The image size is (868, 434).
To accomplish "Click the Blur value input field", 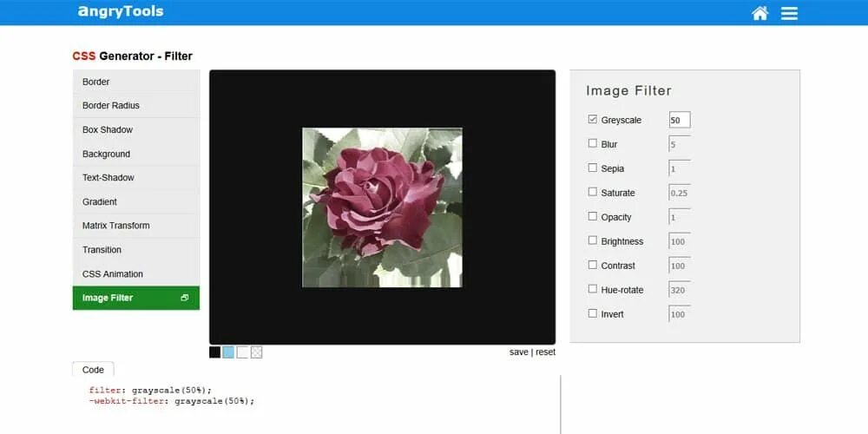I will click(x=680, y=144).
